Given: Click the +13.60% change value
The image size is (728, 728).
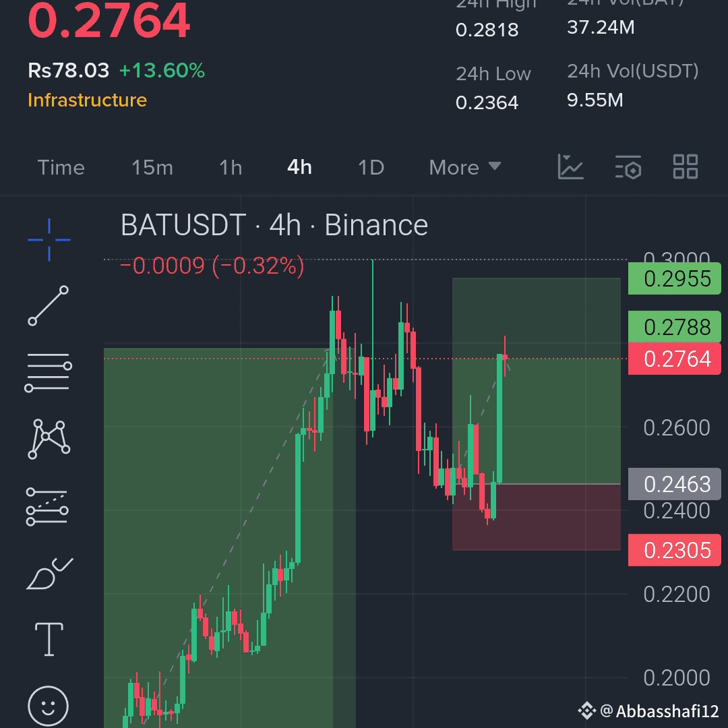Looking at the screenshot, I should pyautogui.click(x=162, y=71).
